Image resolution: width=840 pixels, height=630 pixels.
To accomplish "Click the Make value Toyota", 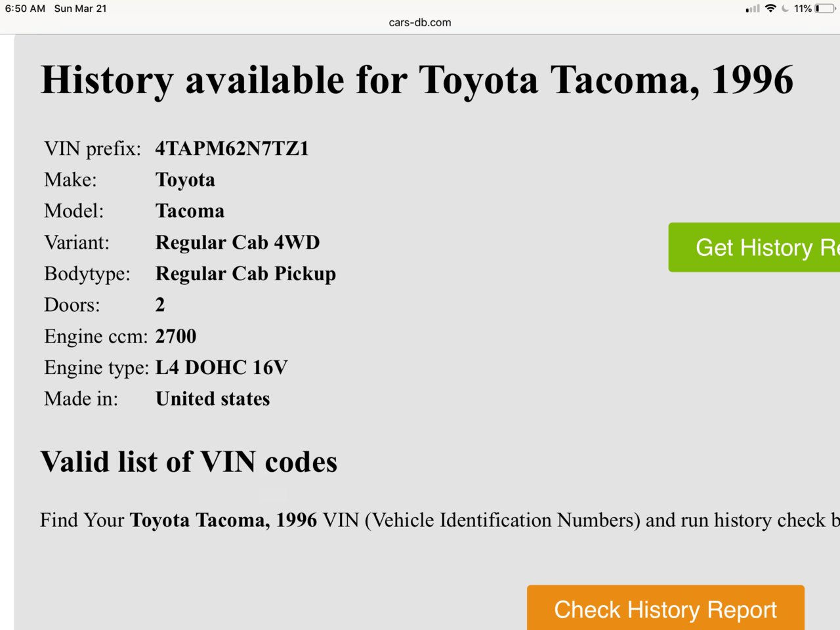I will 185,180.
